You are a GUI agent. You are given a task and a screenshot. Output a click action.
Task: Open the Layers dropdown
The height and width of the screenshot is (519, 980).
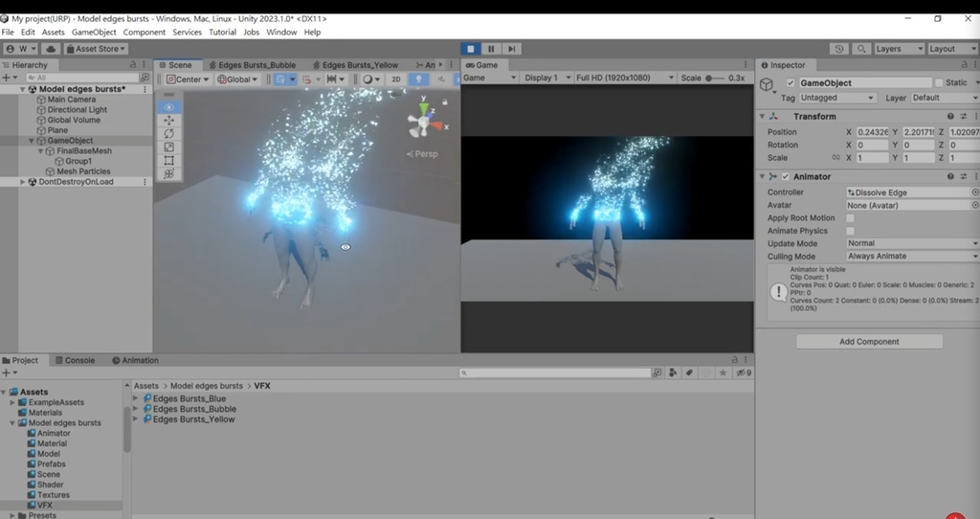click(899, 49)
